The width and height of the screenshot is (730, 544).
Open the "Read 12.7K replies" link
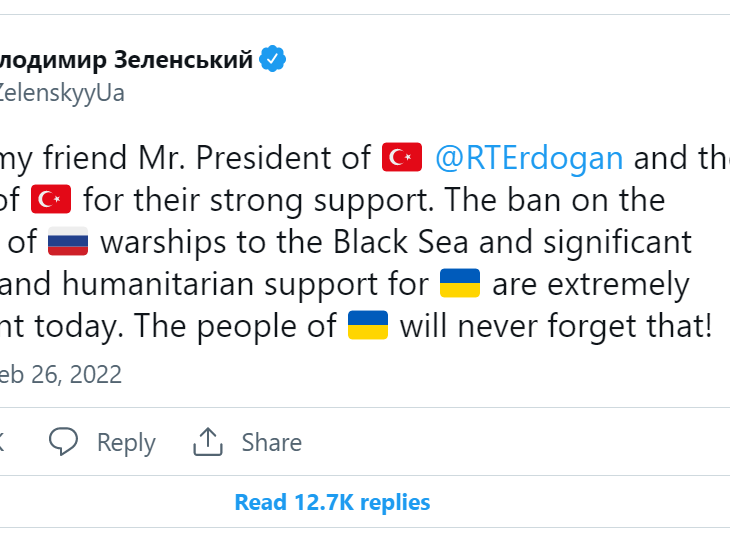pos(332,502)
